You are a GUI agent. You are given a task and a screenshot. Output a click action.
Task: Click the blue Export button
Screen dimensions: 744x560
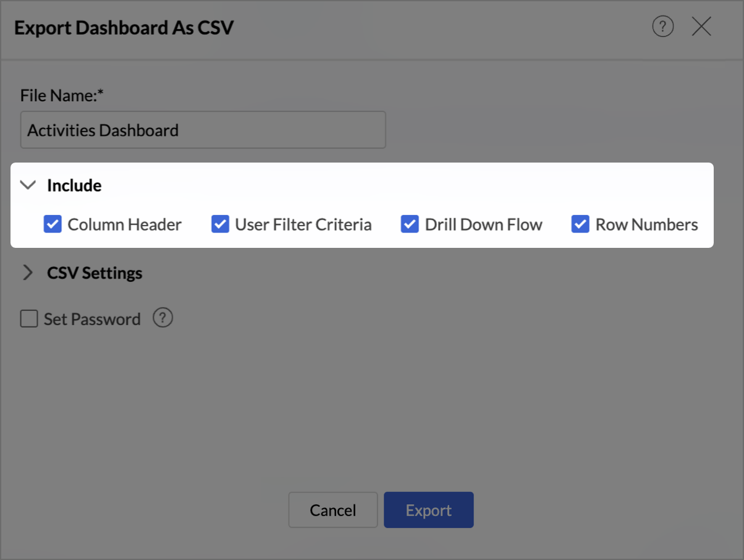click(x=428, y=510)
